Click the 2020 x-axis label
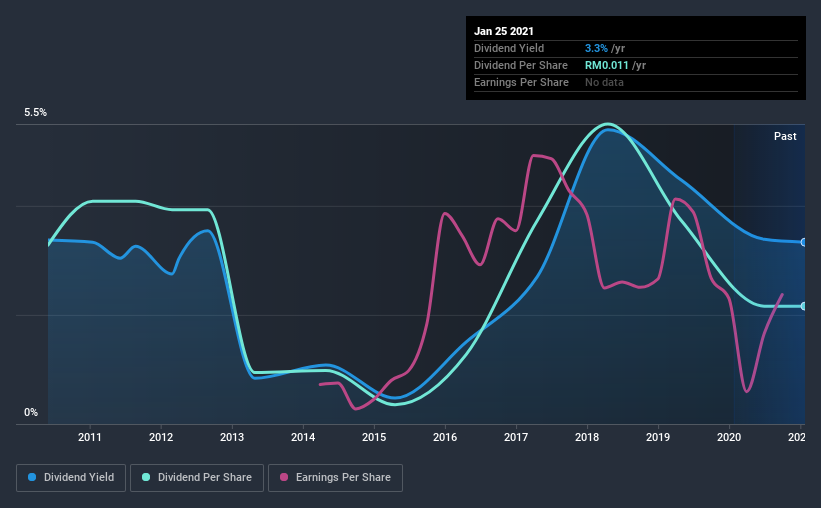Viewport: 821px width, 508px height. click(729, 437)
